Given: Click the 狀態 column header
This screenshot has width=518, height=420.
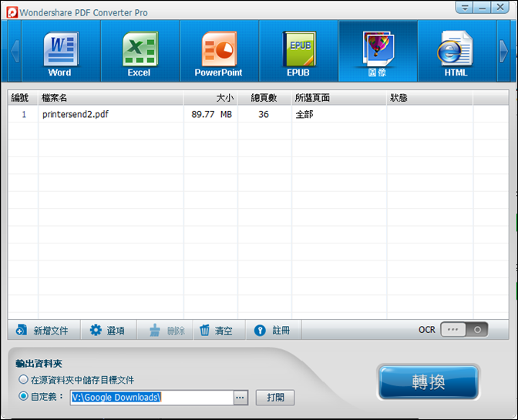Looking at the screenshot, I should (430, 98).
